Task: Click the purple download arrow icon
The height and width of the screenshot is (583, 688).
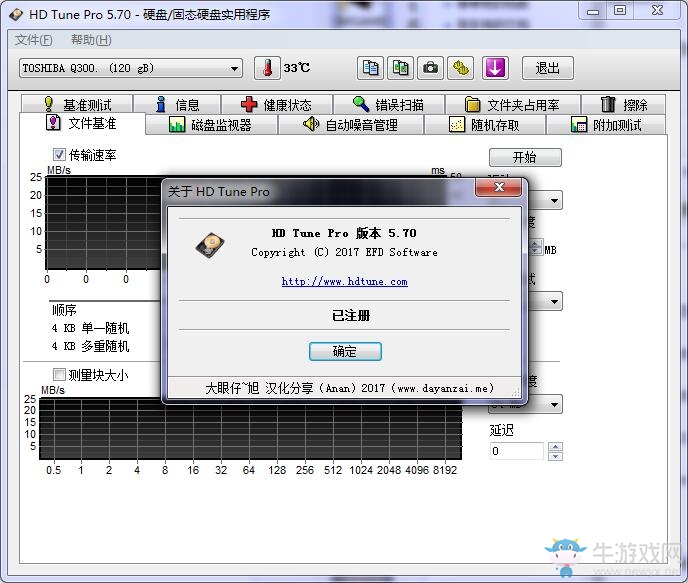Action: point(495,68)
